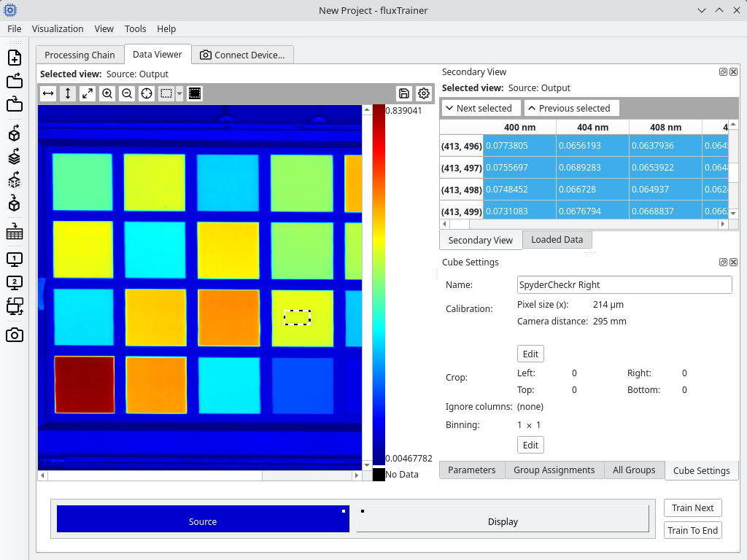Click the 408 nm column header
The image size is (747, 560).
(665, 127)
